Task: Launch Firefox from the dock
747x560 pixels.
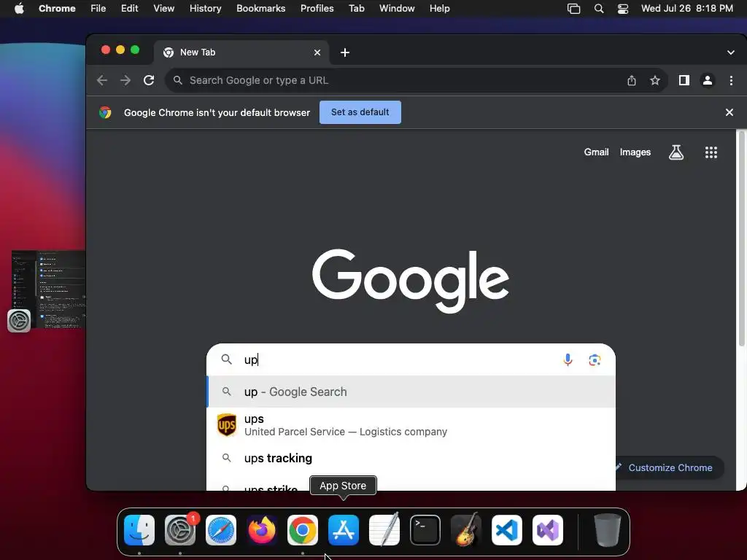Action: 262,530
